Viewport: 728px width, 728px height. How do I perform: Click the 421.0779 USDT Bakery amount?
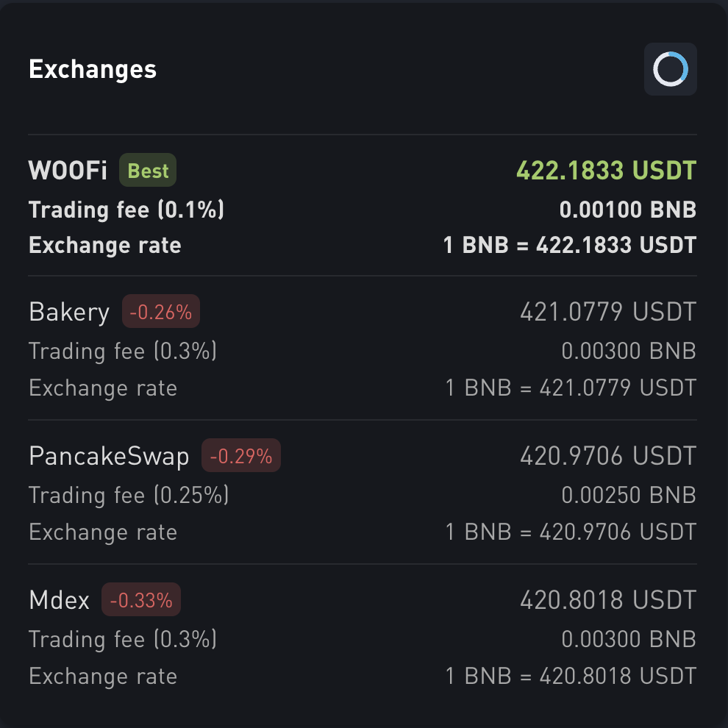click(x=607, y=312)
